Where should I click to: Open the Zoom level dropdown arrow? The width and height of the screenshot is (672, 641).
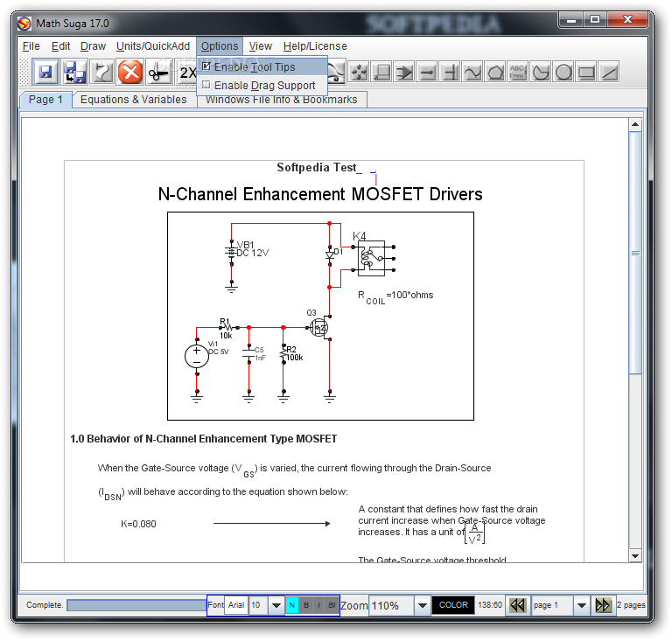422,605
